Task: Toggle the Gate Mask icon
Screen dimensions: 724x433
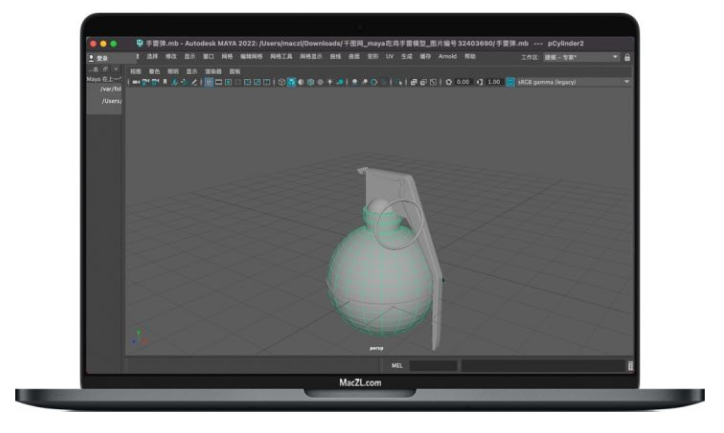Action: pyautogui.click(x=238, y=82)
